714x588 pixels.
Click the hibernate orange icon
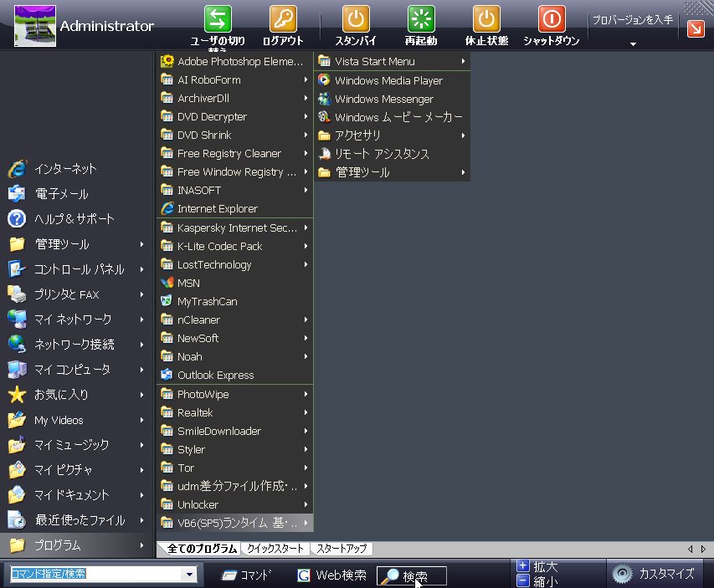point(486,18)
